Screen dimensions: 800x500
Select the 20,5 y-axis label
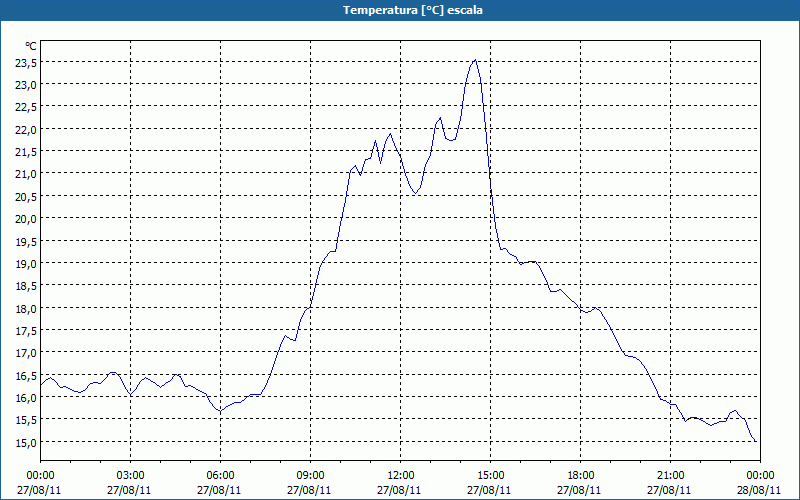[25, 197]
